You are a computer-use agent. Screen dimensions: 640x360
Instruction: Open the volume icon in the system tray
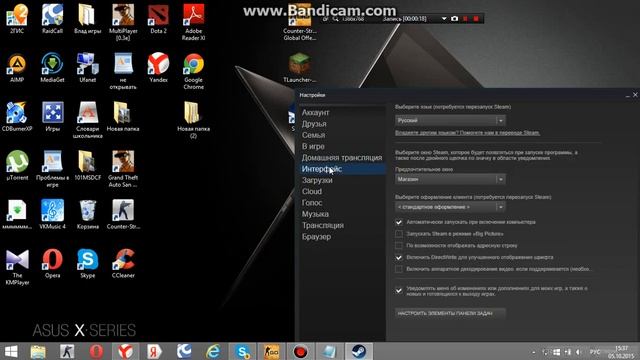point(578,352)
